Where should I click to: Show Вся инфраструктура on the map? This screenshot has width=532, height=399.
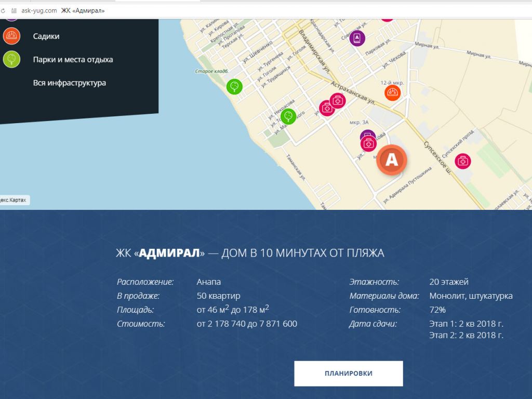click(70, 83)
